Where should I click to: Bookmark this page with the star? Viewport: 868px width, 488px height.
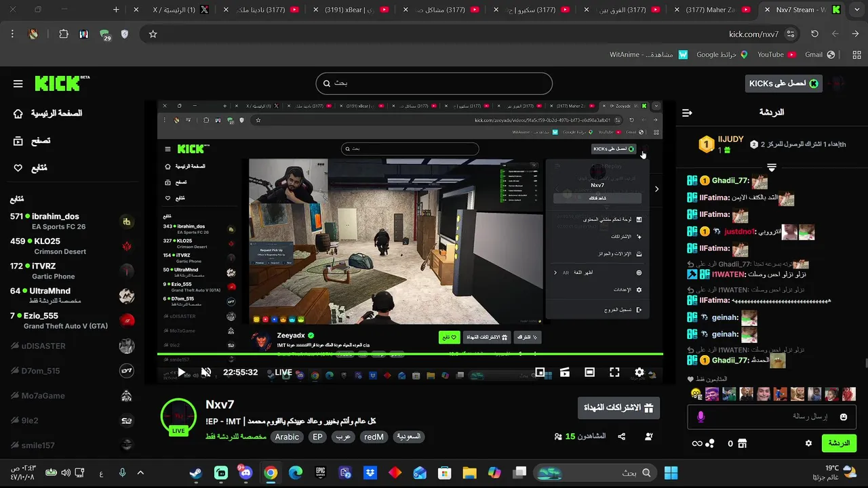(153, 34)
